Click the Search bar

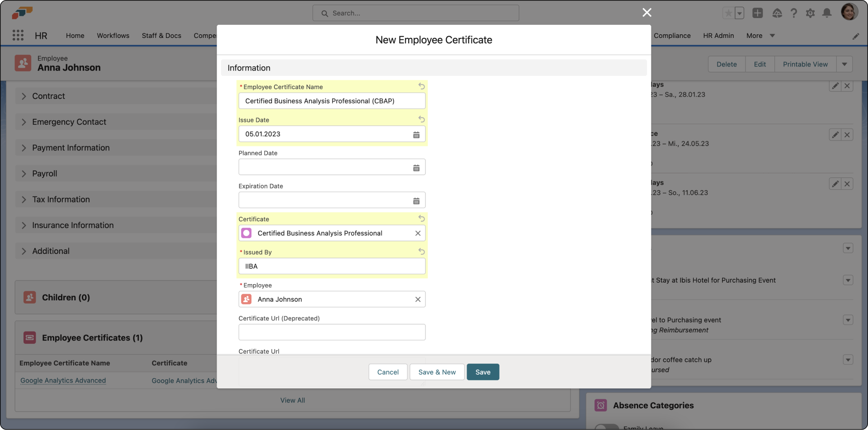pos(415,13)
